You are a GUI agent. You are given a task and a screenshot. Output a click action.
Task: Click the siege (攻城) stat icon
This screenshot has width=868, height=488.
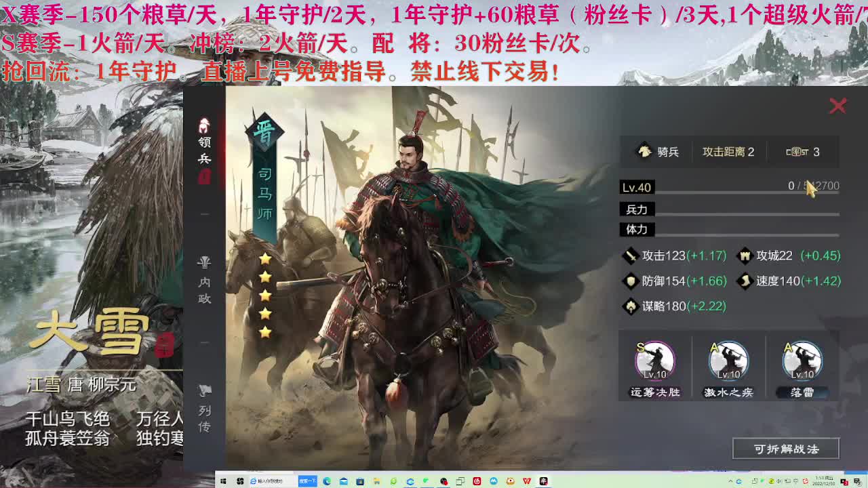(x=744, y=256)
